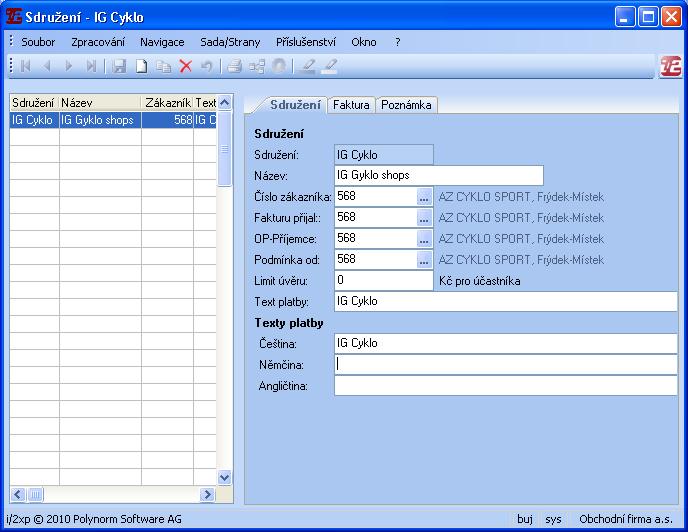Switch to the Sdružení tab
Viewport: 688px width, 532px height.
click(295, 105)
